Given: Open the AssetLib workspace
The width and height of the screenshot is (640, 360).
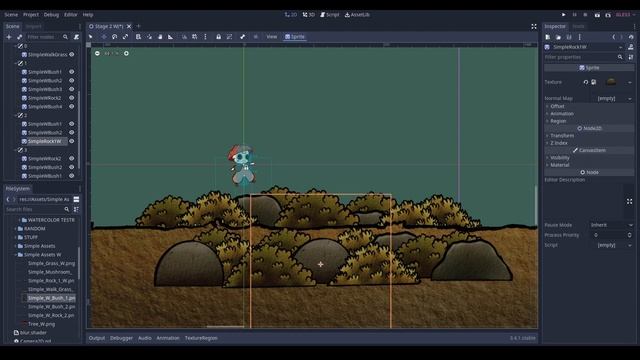Looking at the screenshot, I should point(357,15).
